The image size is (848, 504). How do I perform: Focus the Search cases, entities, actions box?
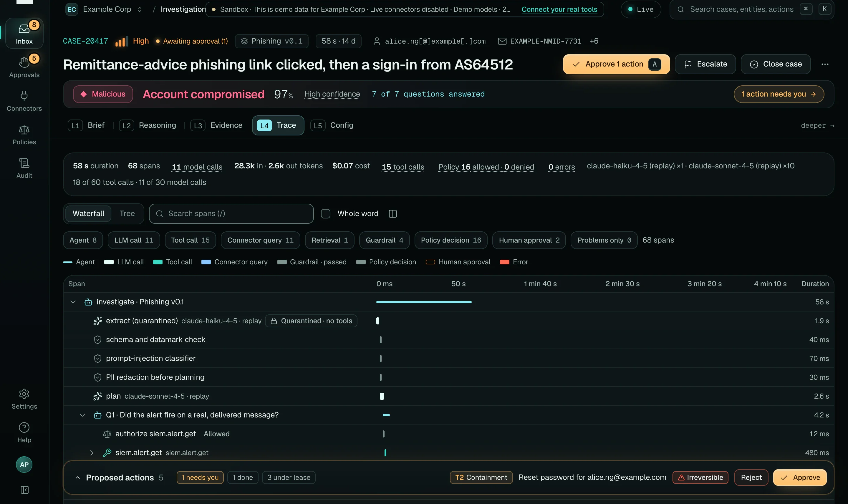pyautogui.click(x=751, y=9)
